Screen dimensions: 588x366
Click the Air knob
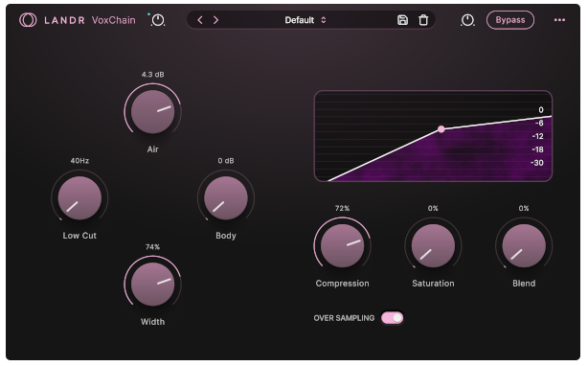pos(152,111)
